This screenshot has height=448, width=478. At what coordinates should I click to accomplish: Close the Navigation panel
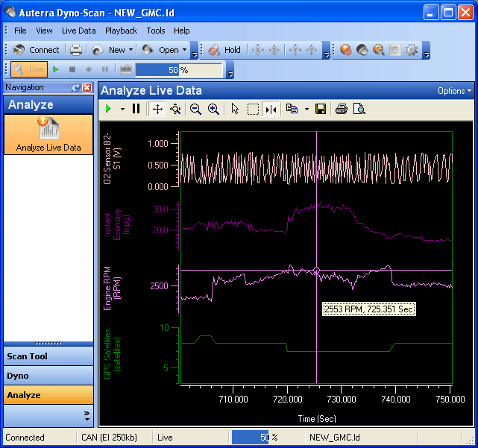click(x=87, y=88)
